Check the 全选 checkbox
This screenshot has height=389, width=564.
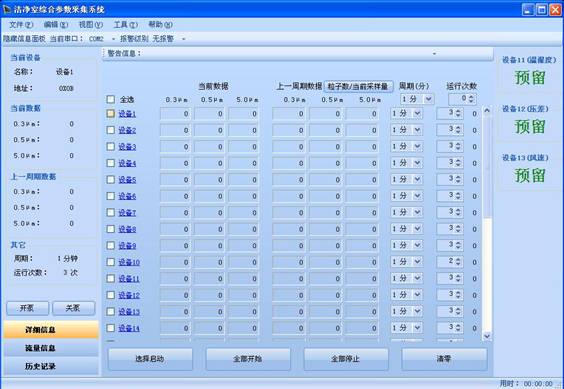point(111,99)
